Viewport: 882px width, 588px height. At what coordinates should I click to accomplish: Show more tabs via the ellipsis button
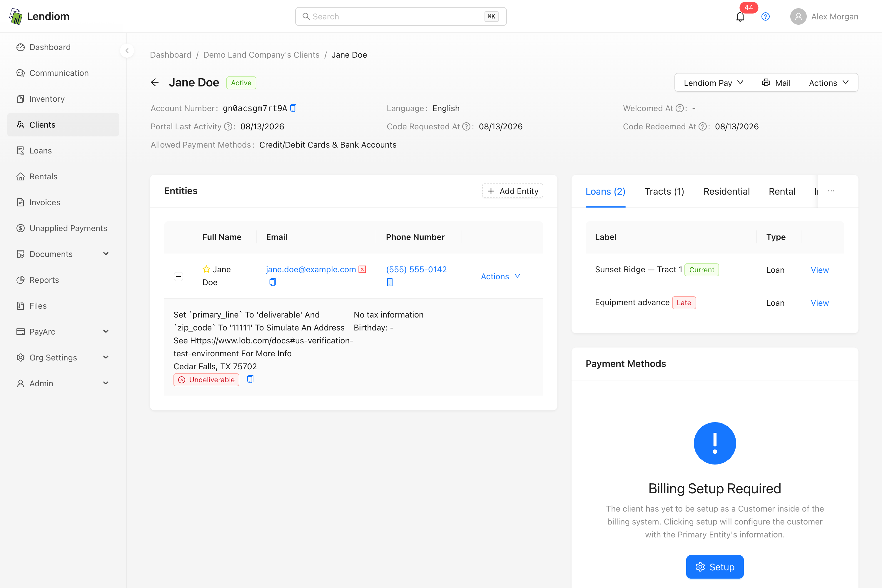(831, 191)
